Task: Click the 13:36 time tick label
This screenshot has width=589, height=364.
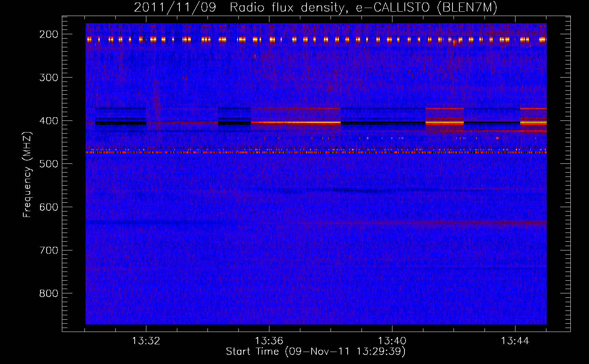Action: coord(269,341)
